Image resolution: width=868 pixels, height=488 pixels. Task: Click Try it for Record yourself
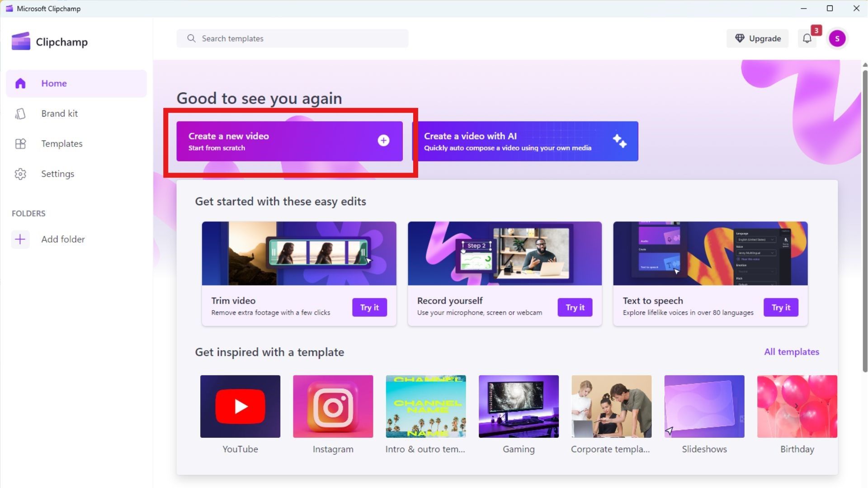pyautogui.click(x=575, y=307)
